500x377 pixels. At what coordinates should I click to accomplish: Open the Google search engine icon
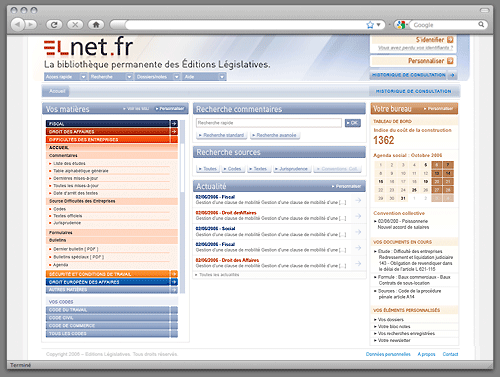pos(401,25)
